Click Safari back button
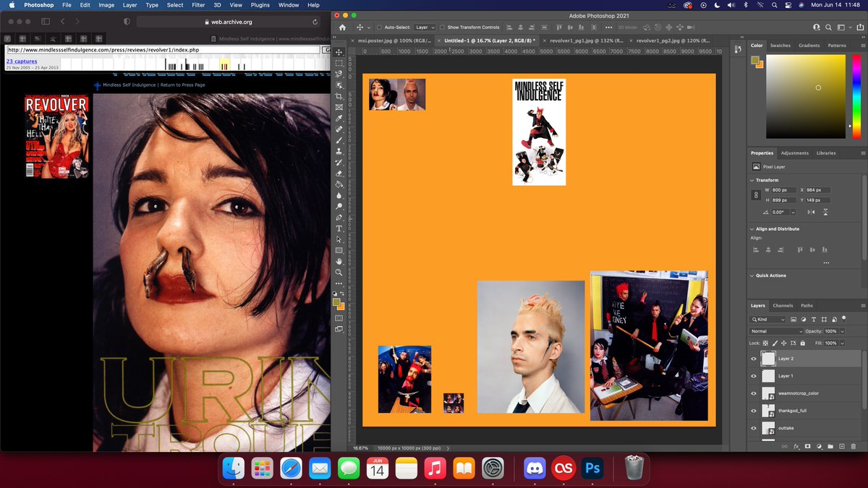This screenshot has height=488, width=868. [x=63, y=22]
